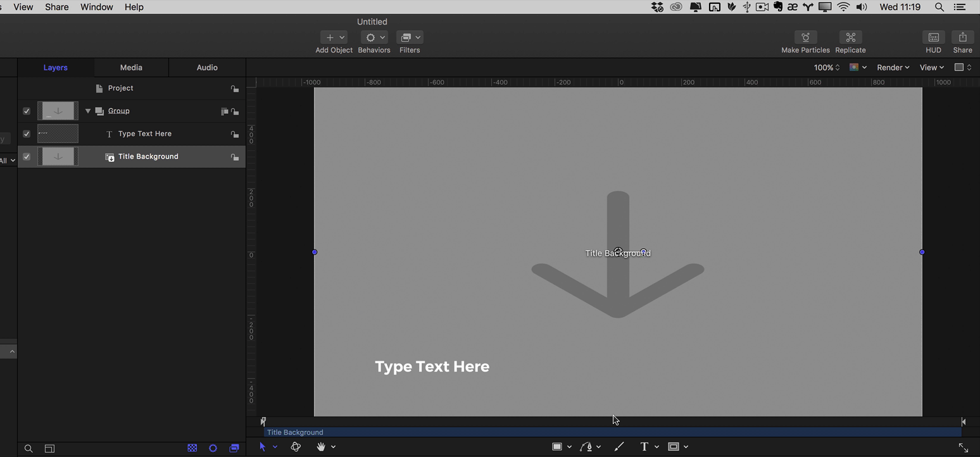980x457 pixels.
Task: Toggle lock on Type Text Here layer
Action: pos(235,134)
